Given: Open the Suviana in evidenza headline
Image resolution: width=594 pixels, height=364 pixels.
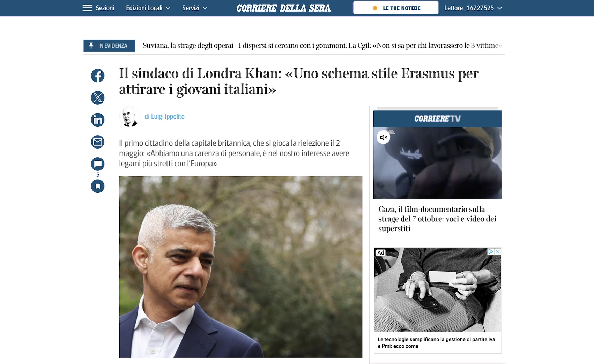Looking at the screenshot, I should click(322, 45).
